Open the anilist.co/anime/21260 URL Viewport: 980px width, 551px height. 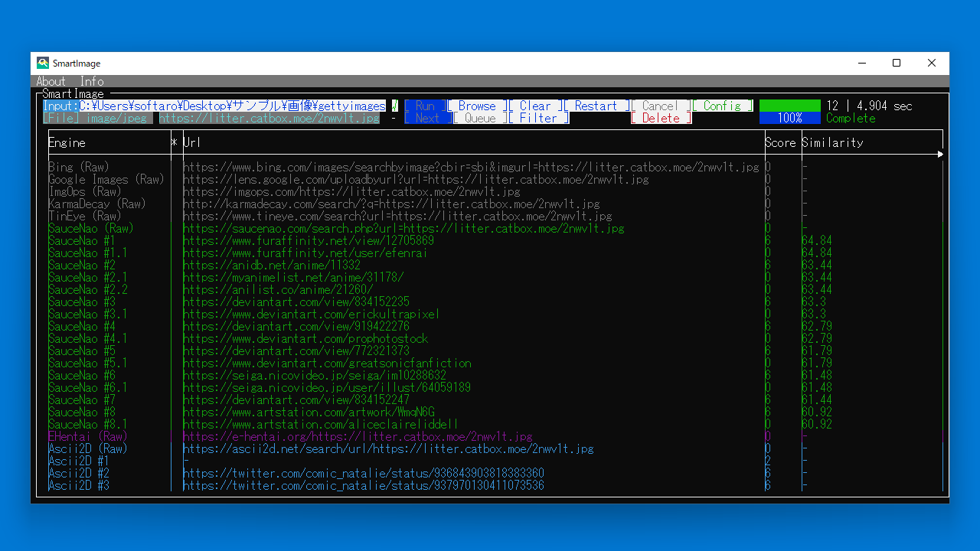(x=278, y=289)
